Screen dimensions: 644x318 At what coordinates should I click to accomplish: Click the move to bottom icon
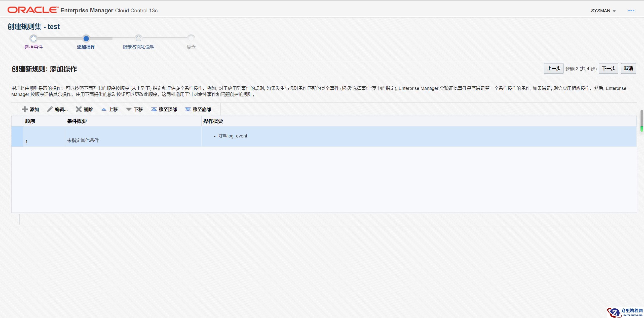(x=188, y=109)
